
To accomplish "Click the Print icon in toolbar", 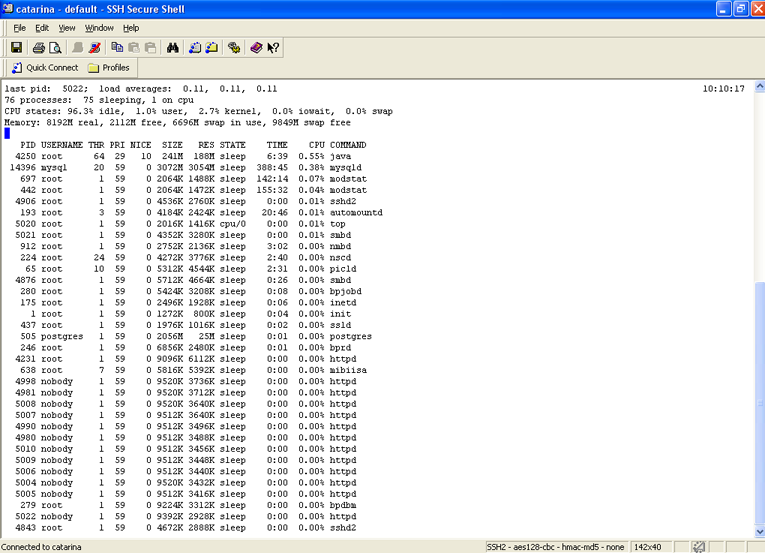I will (38, 47).
